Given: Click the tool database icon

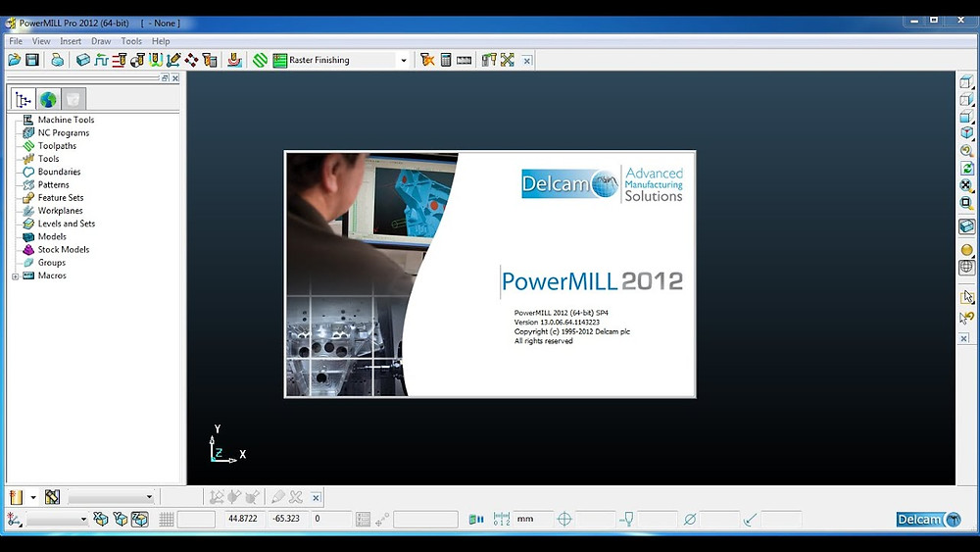Looking at the screenshot, I should (489, 60).
